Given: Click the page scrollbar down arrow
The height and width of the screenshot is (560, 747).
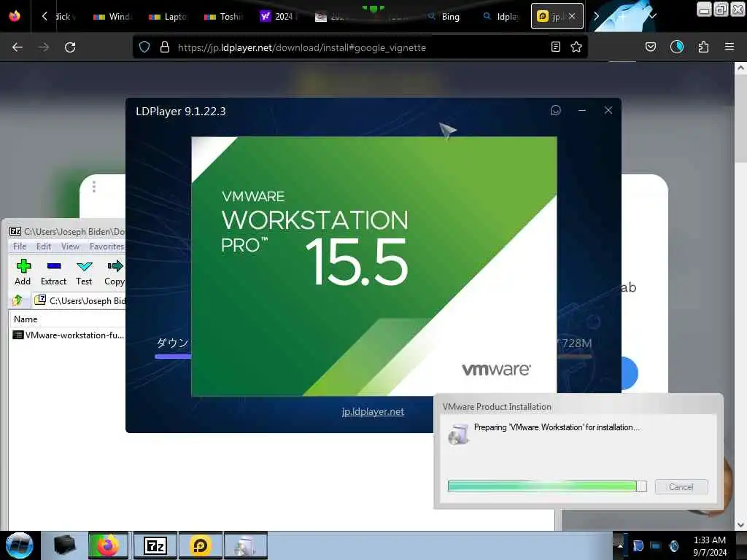Looking at the screenshot, I should [740, 525].
